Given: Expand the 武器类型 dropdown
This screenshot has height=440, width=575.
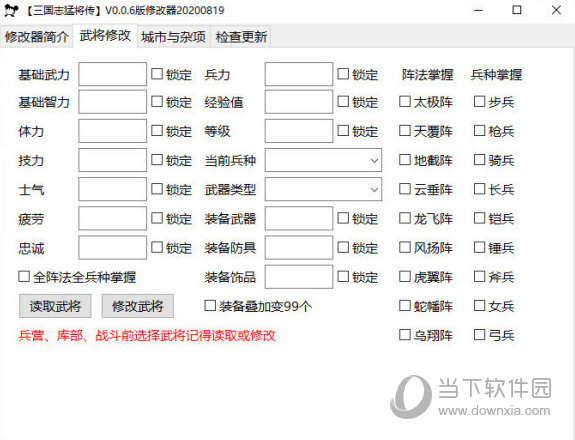Looking at the screenshot, I should click(x=323, y=189).
